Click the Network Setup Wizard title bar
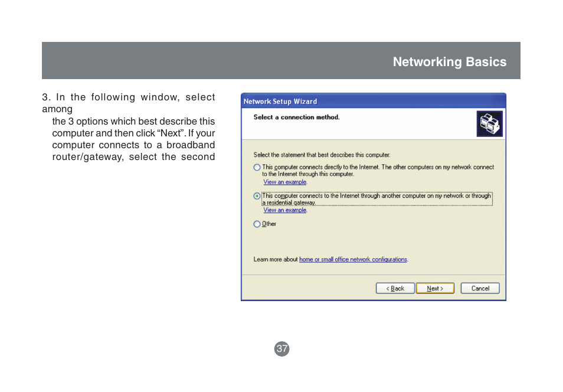This screenshot has width=563, height=392. [374, 101]
